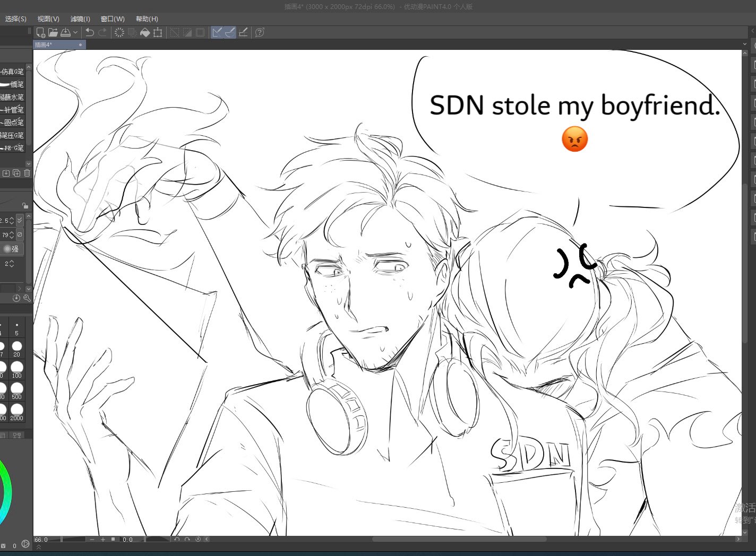
Task: Rotate canvas right icon in status bar
Action: click(187, 540)
